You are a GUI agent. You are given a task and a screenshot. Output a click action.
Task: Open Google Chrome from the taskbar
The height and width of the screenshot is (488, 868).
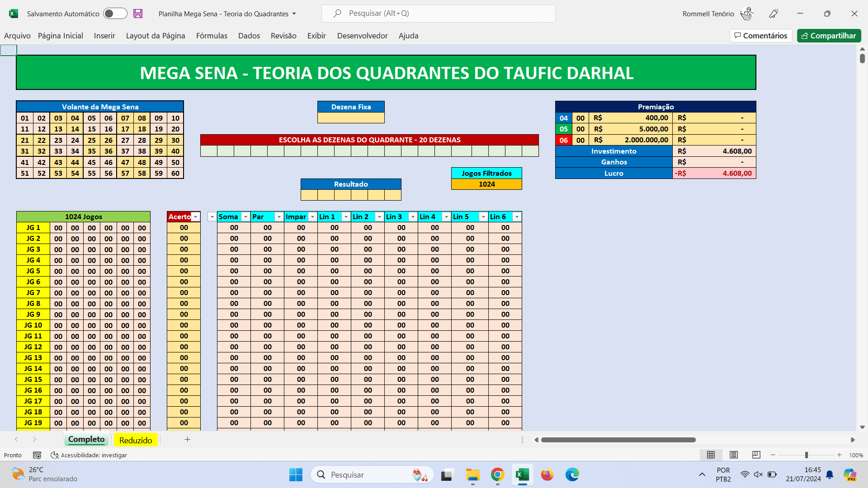pyautogui.click(x=497, y=475)
